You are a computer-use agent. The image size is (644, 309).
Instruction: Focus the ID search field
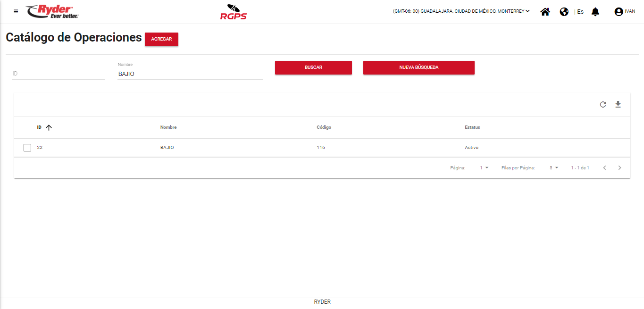58,74
